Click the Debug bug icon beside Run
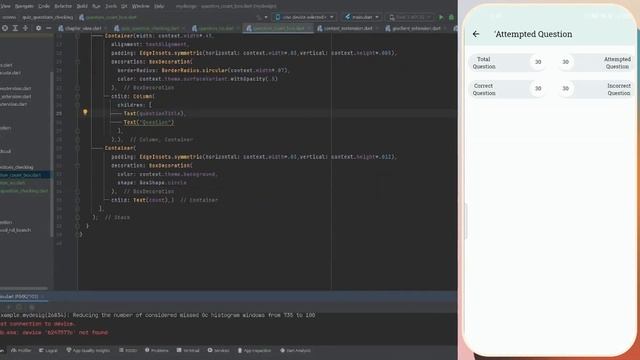 [451, 17]
